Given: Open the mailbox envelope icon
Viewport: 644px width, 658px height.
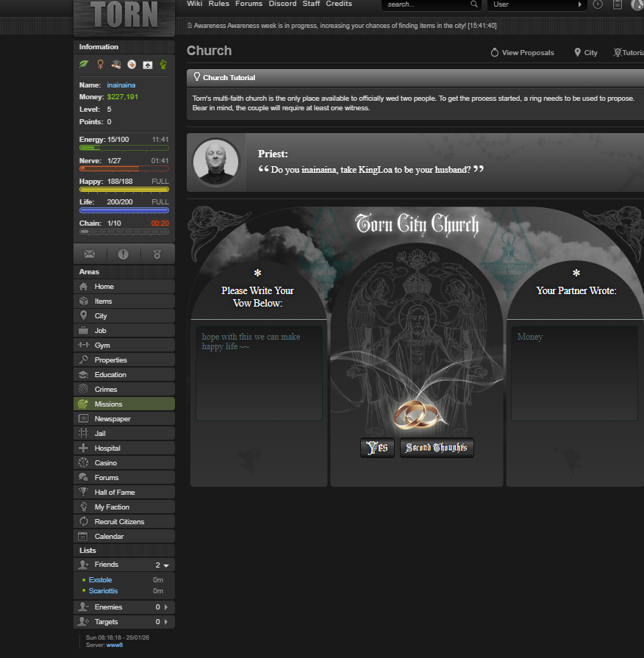Looking at the screenshot, I should pyautogui.click(x=90, y=254).
